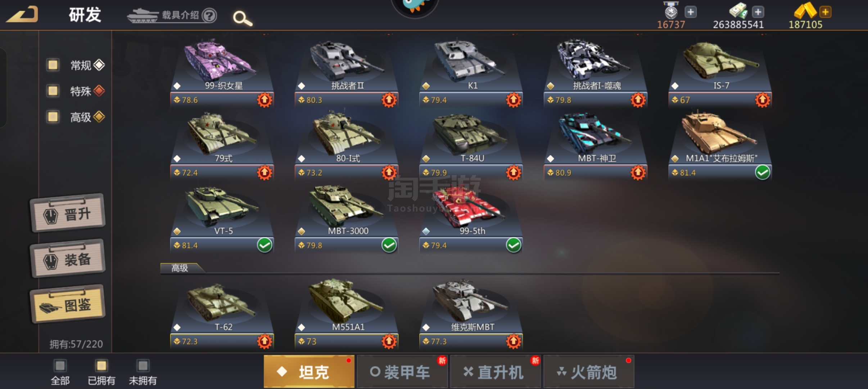Click the back arrow icon
The image size is (868, 389).
click(x=22, y=14)
